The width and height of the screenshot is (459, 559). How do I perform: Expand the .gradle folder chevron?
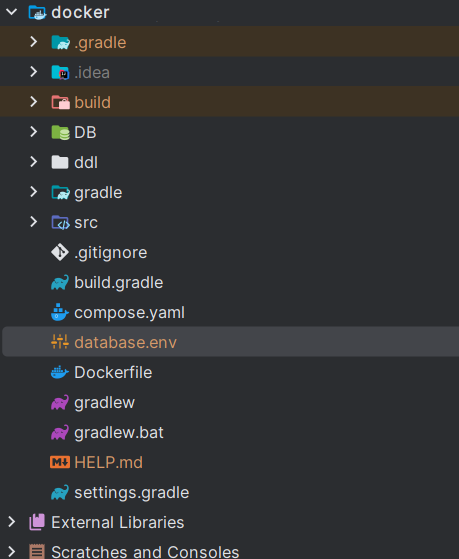tap(34, 42)
